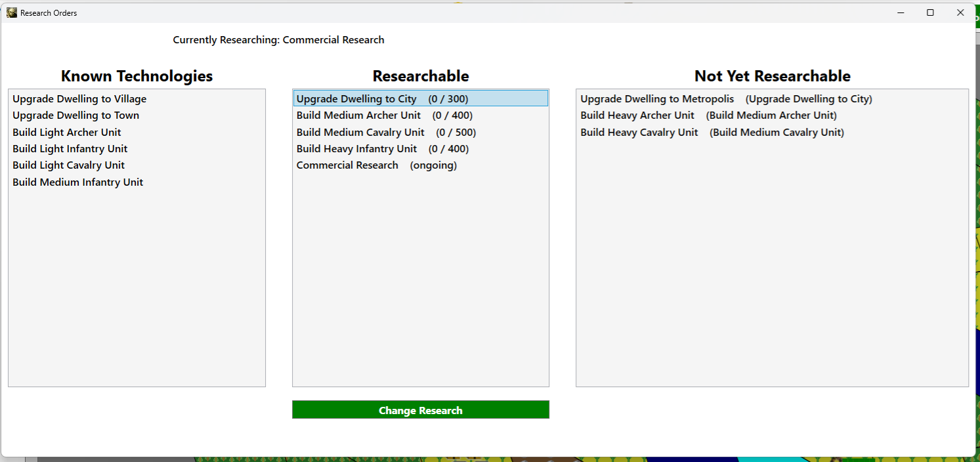Maximize the Research Orders window
The width and height of the screenshot is (980, 462).
tap(930, 12)
